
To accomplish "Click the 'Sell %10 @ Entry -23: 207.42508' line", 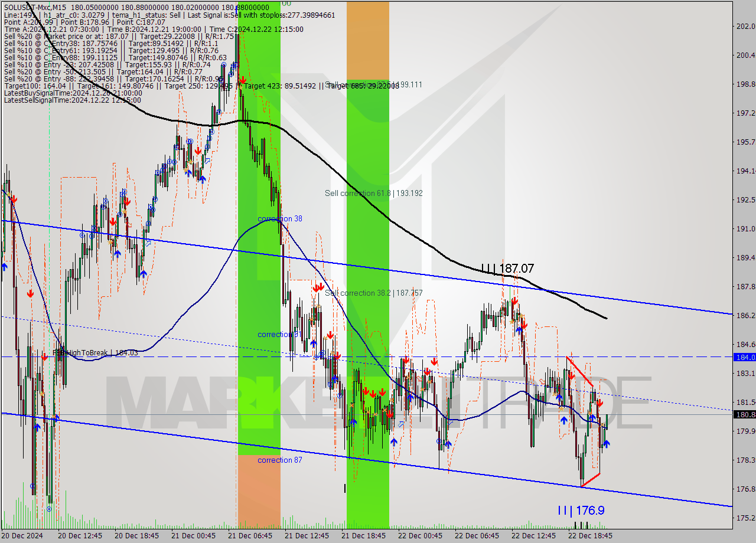I will click(107, 64).
